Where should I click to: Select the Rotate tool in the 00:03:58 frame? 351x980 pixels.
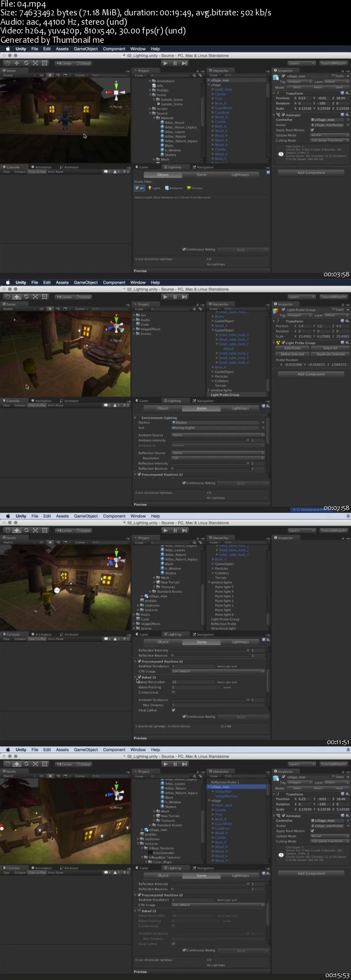coord(26,63)
